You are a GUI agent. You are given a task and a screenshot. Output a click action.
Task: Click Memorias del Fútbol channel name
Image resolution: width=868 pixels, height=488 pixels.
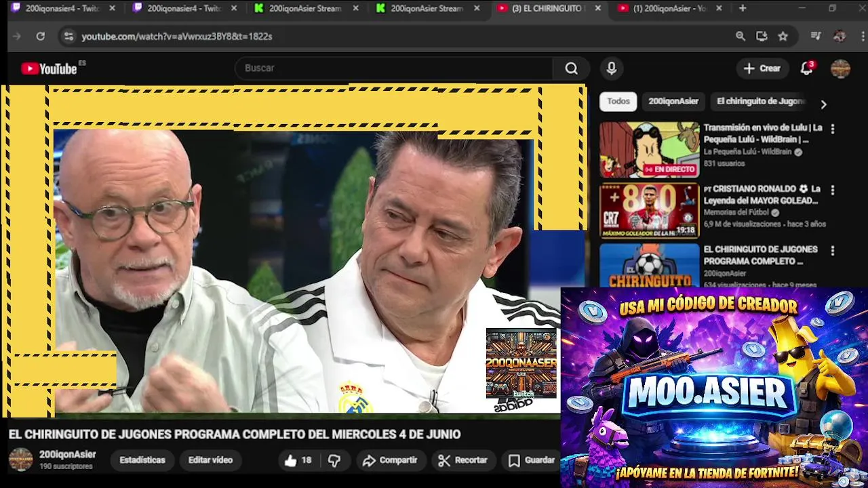(x=736, y=213)
